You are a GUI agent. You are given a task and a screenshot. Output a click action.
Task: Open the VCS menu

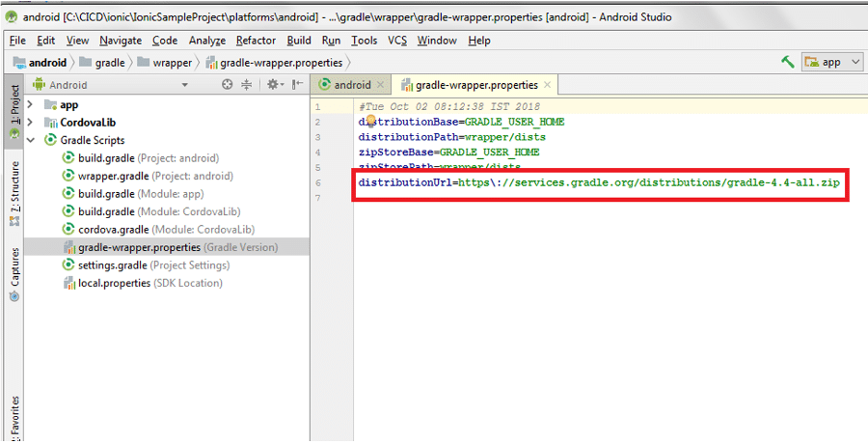tap(397, 41)
